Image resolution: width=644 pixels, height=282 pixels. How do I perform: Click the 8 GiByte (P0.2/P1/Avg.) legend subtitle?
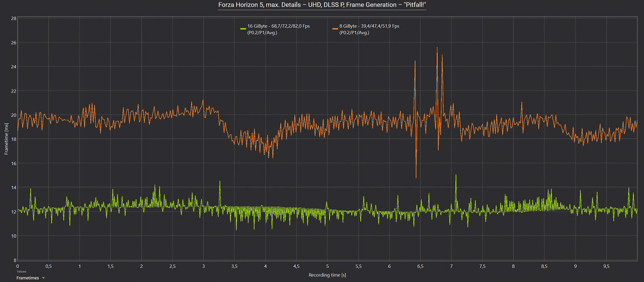(355, 33)
